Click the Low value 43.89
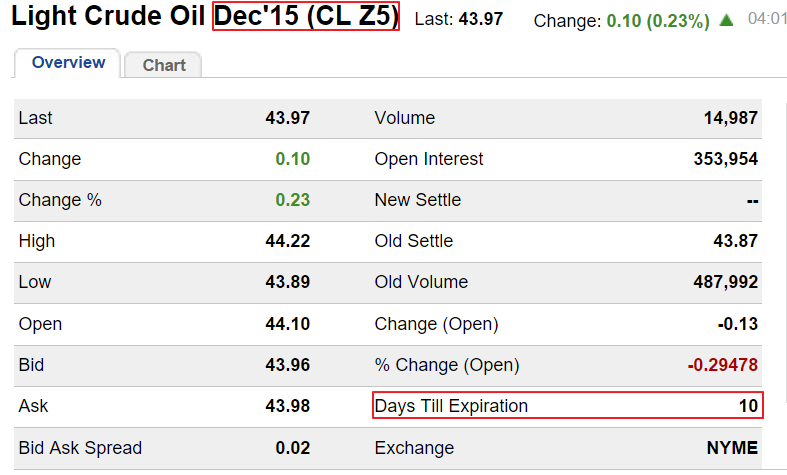Screen dimensions: 787x475 pos(288,283)
